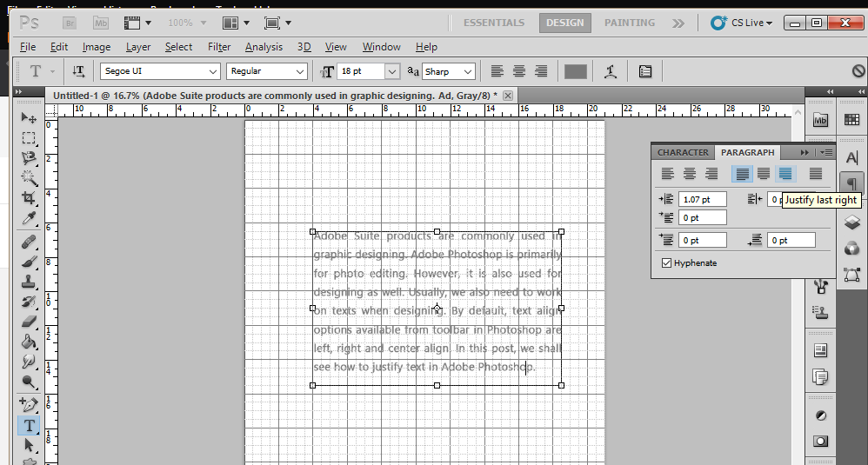Open Channels panel icon in dock

click(852, 249)
